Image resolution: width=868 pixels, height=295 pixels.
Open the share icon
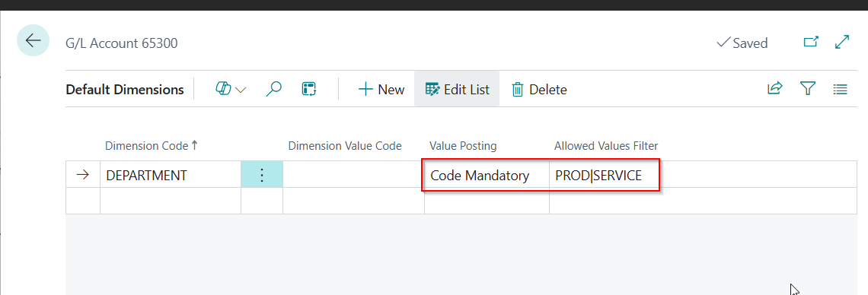pyautogui.click(x=775, y=88)
